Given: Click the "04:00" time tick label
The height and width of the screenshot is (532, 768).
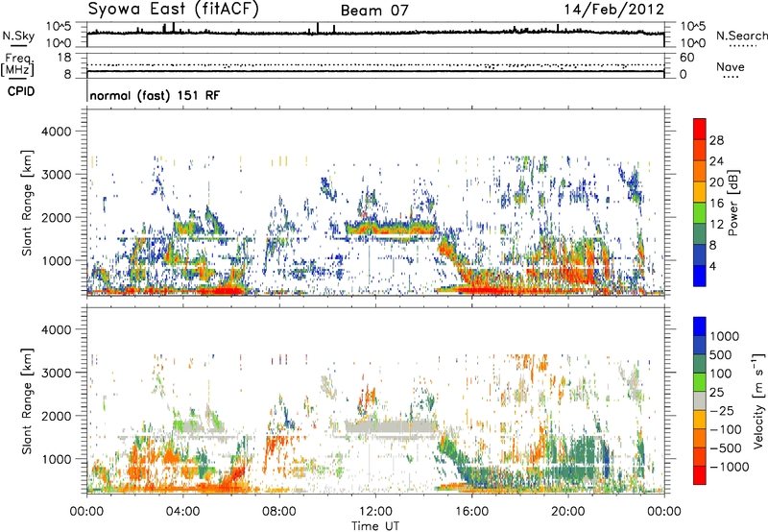Looking at the screenshot, I should pyautogui.click(x=182, y=512).
